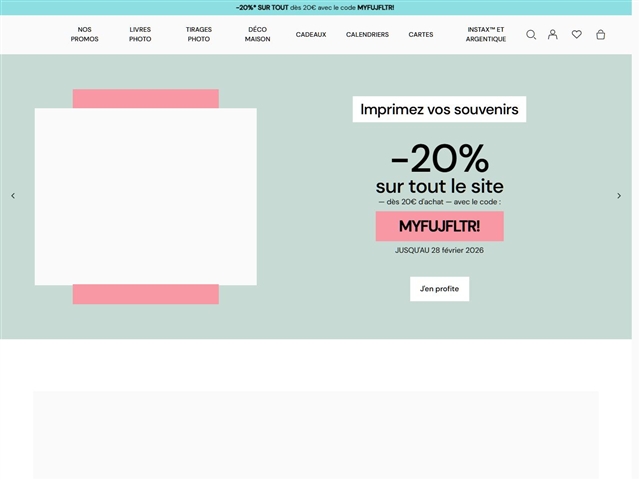Open the search magnifier icon
Viewport: 640px width, 480px height.
pyautogui.click(x=531, y=34)
